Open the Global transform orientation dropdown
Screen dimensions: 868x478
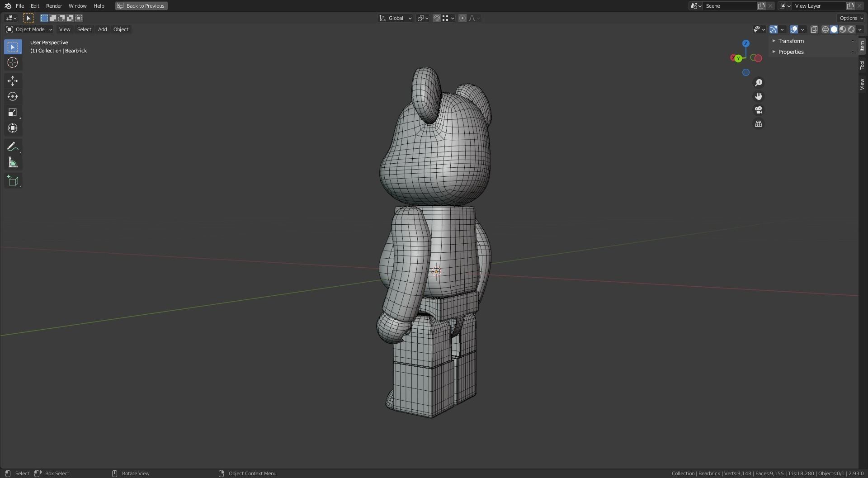pyautogui.click(x=395, y=18)
